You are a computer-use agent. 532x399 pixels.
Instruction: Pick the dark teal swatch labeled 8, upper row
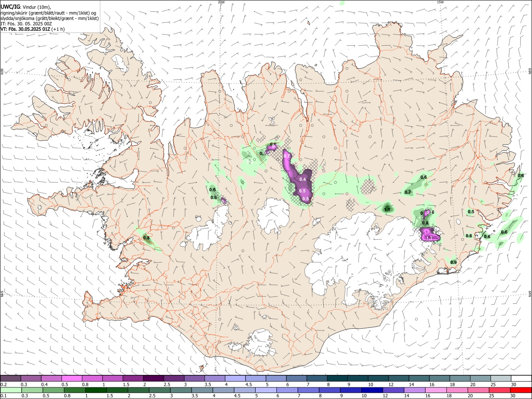337,378
